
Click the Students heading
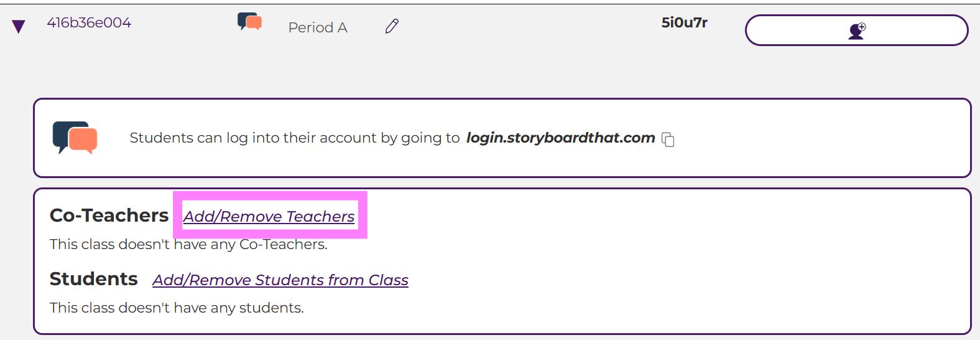[93, 279]
